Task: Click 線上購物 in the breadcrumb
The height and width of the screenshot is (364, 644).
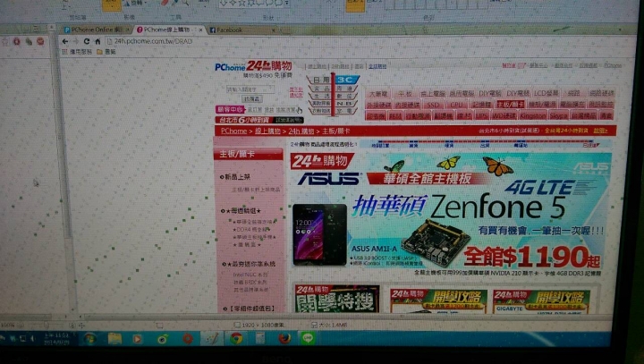Action: (267, 131)
